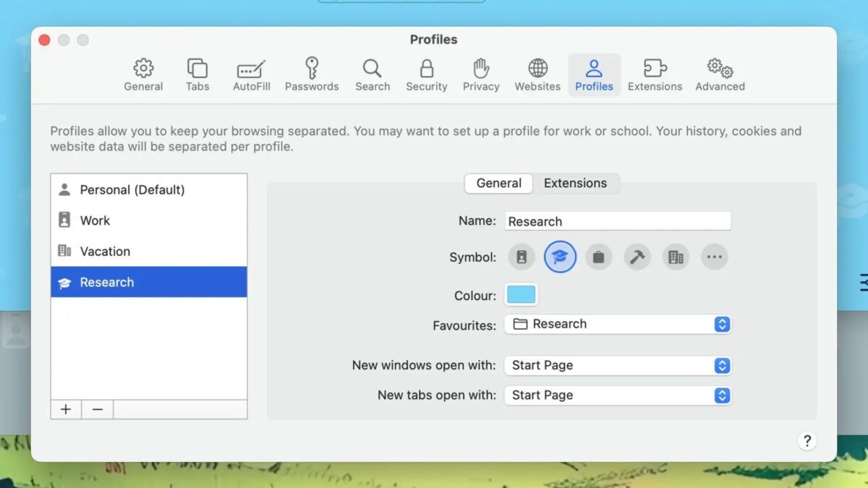Viewport: 868px width, 488px height.
Task: Pick the briefcase bag profile symbol
Action: [x=599, y=257]
